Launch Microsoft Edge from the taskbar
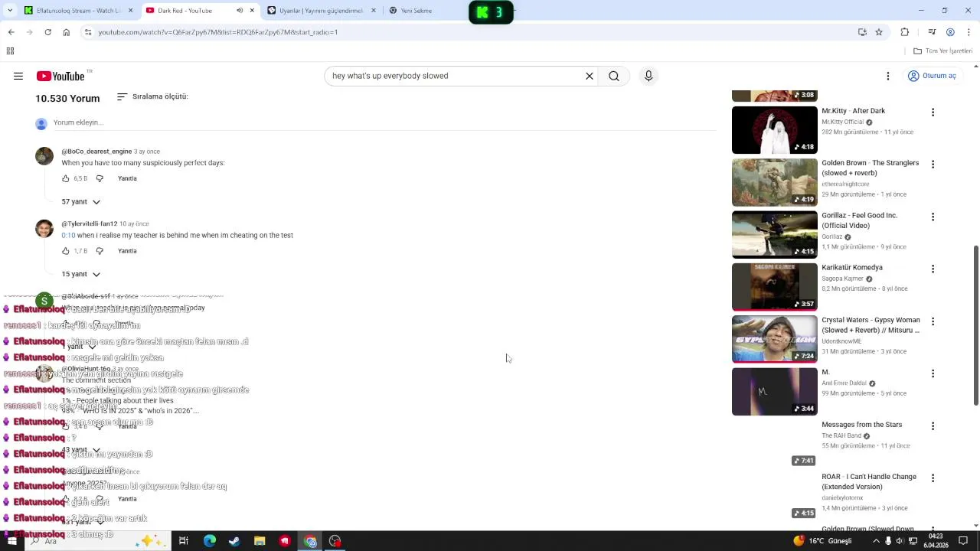The width and height of the screenshot is (980, 551). 210,541
